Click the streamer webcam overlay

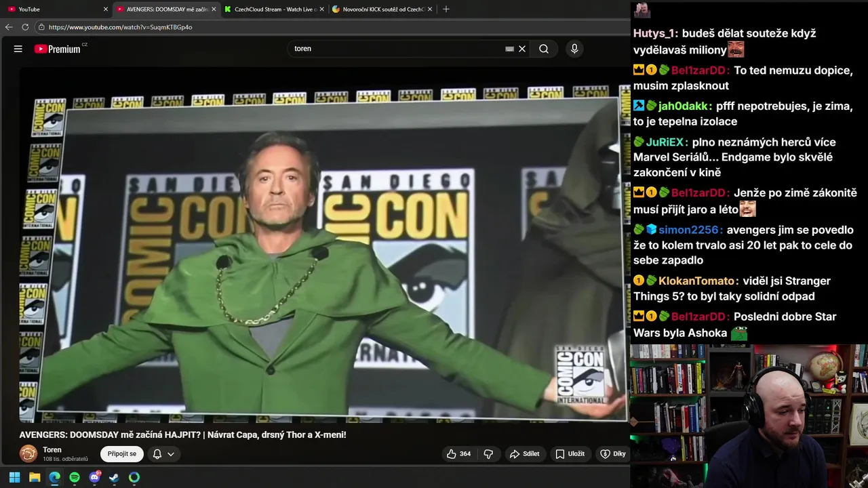point(749,415)
